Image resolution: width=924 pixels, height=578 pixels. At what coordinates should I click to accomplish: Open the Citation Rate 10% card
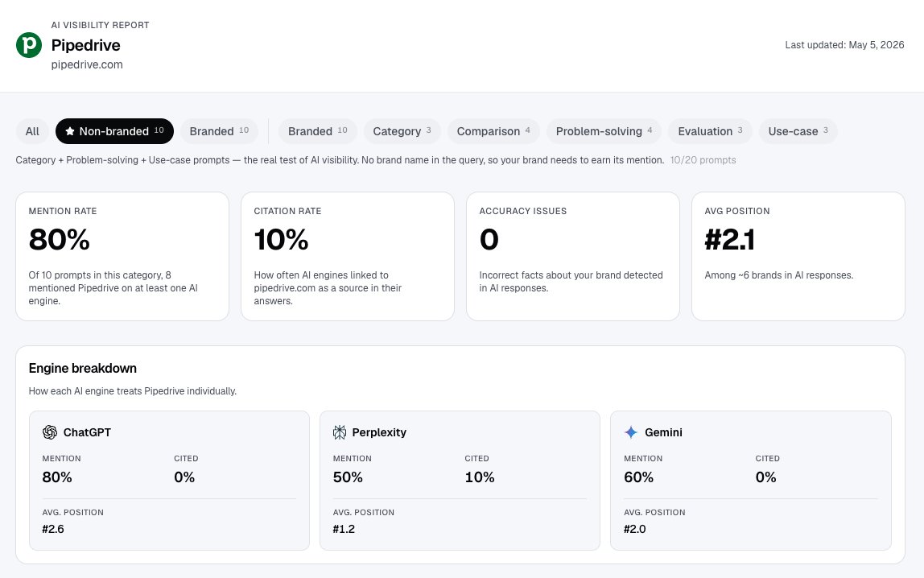(348, 256)
